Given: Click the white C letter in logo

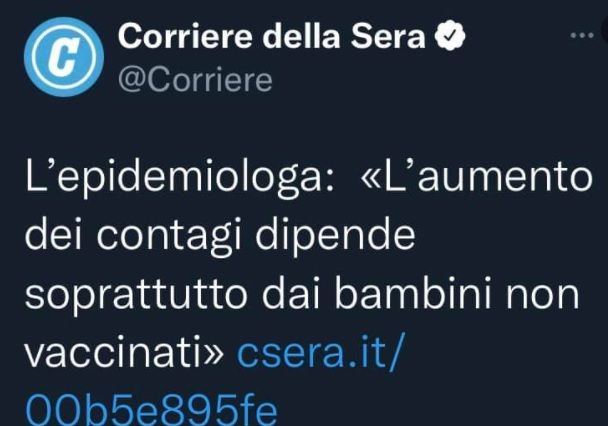Looking at the screenshot, I should pos(64,57).
